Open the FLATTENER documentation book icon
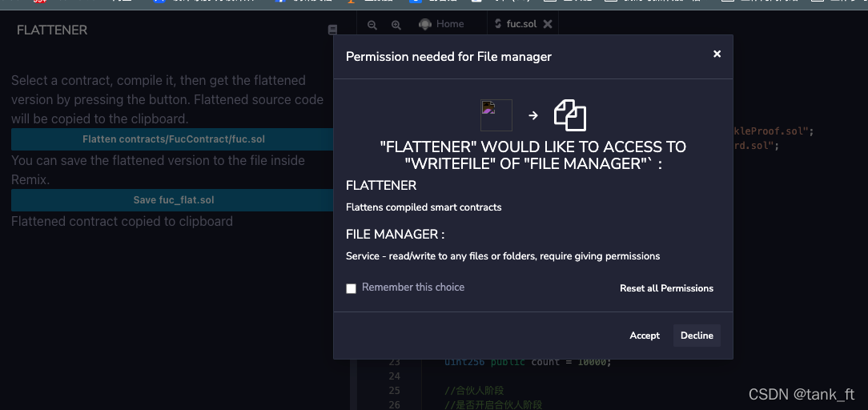This screenshot has height=410, width=868. tap(332, 30)
